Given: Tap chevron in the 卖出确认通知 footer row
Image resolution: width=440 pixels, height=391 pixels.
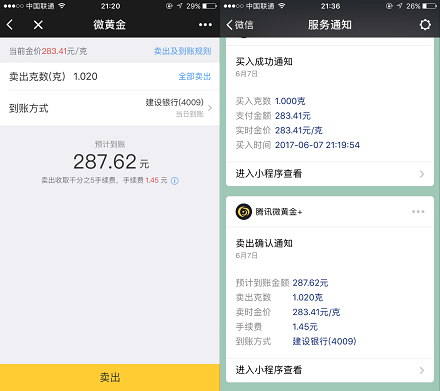Looking at the screenshot, I should pyautogui.click(x=422, y=370).
